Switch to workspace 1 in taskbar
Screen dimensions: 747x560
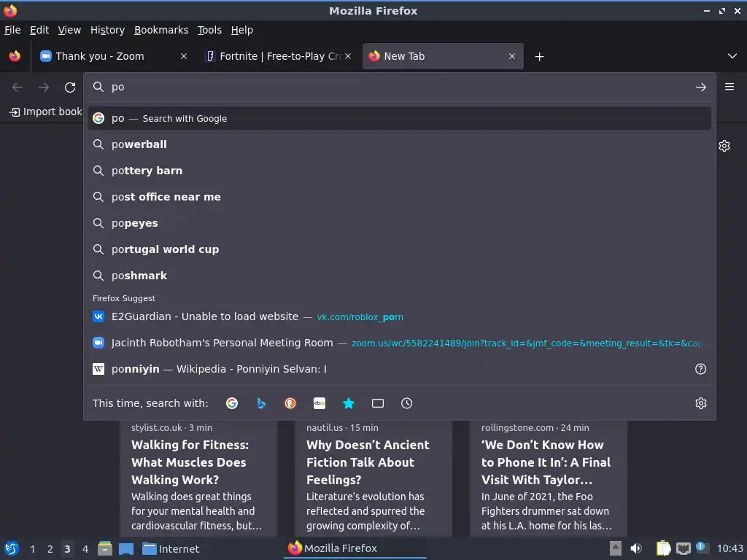(32, 549)
